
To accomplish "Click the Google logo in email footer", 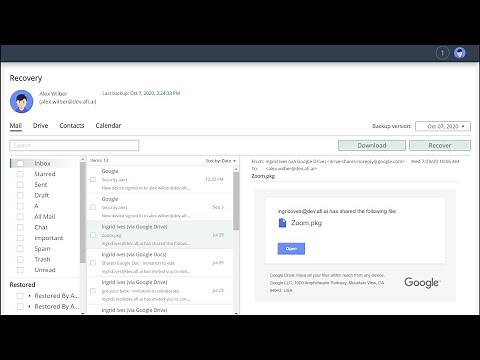I will click(422, 283).
